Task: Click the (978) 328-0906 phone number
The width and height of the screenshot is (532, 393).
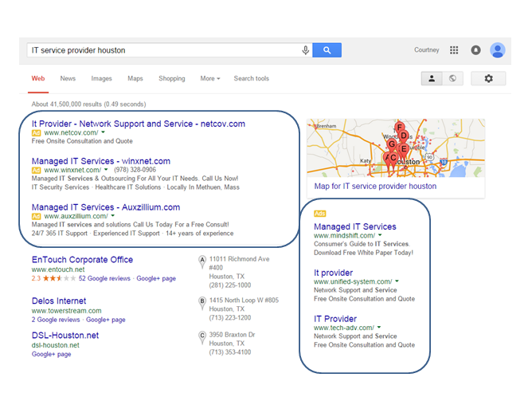Action: point(135,170)
